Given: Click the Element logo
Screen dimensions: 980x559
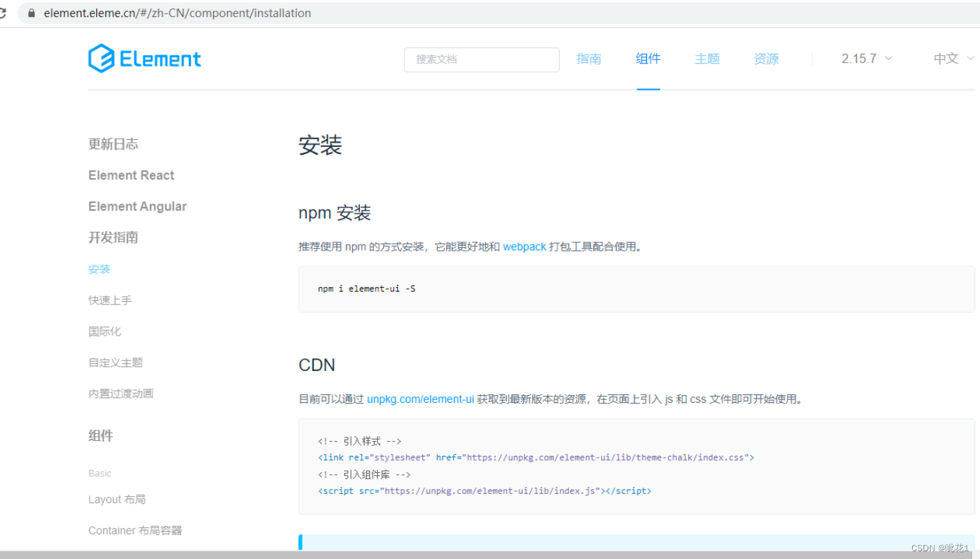Looking at the screenshot, I should click(x=144, y=58).
